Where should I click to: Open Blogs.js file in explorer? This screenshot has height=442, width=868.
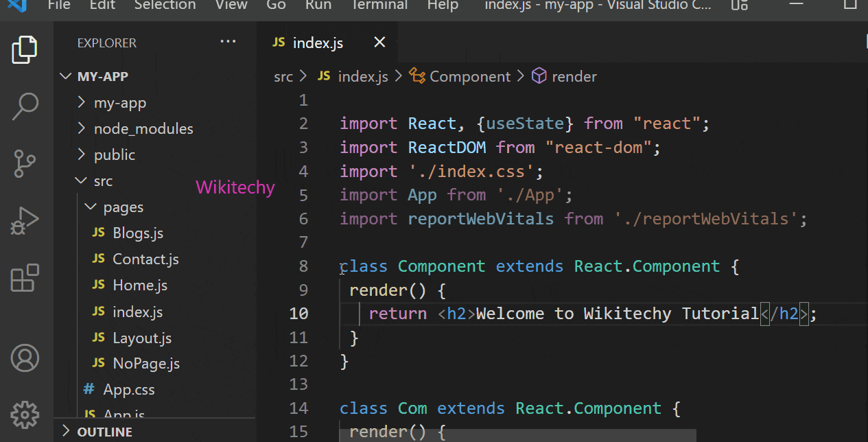(138, 233)
